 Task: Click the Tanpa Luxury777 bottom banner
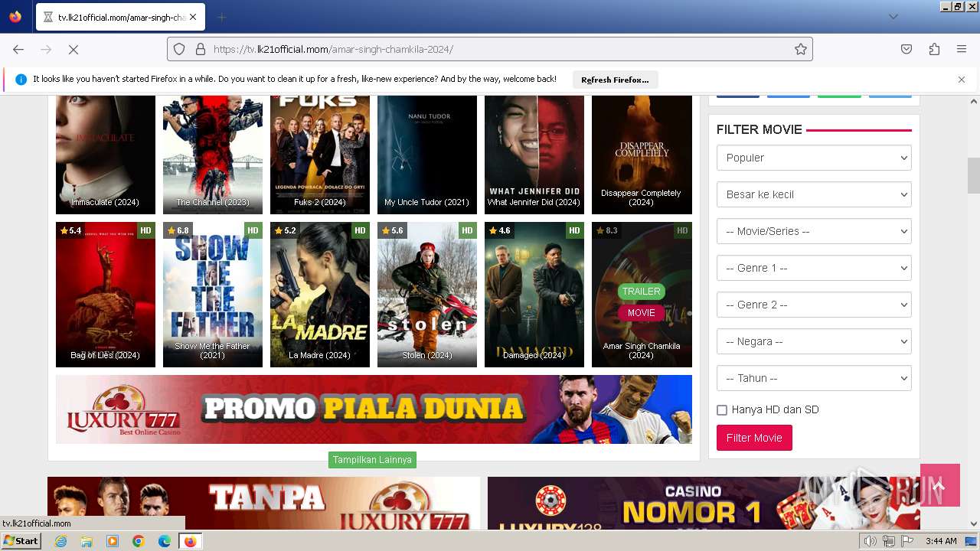(263, 503)
